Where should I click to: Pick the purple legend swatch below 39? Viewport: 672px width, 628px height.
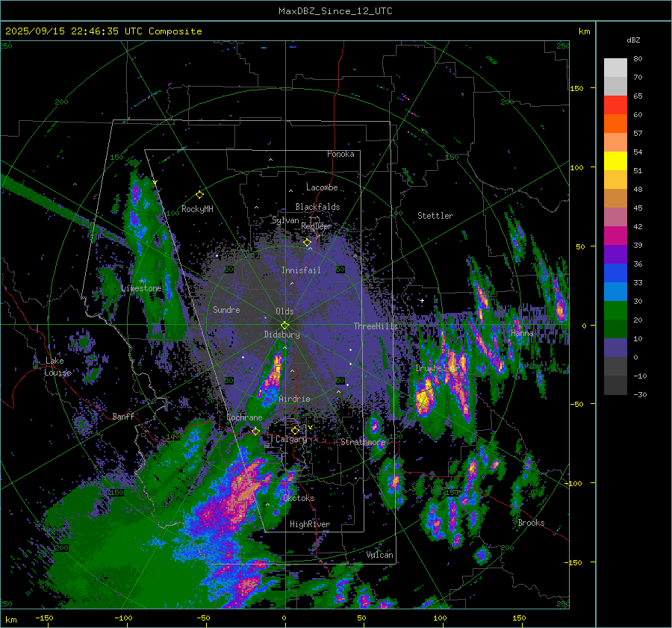615,254
